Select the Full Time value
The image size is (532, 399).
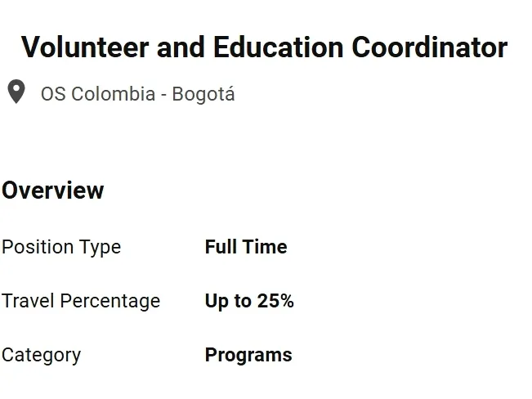[246, 247]
